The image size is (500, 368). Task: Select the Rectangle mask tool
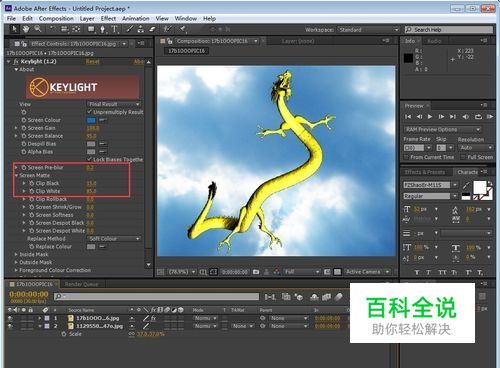click(91, 29)
